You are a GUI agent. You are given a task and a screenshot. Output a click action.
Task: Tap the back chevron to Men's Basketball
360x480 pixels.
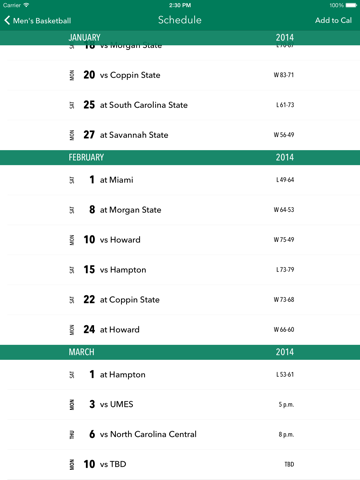pos(7,20)
